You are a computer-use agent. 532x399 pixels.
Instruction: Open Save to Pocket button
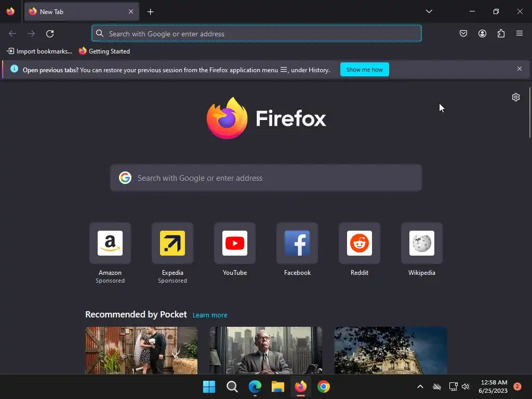coord(463,33)
